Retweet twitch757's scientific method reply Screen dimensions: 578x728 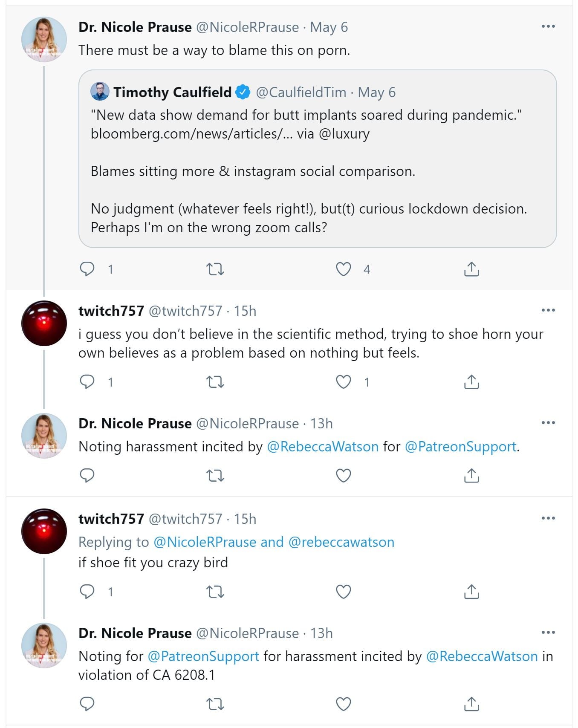(x=215, y=382)
